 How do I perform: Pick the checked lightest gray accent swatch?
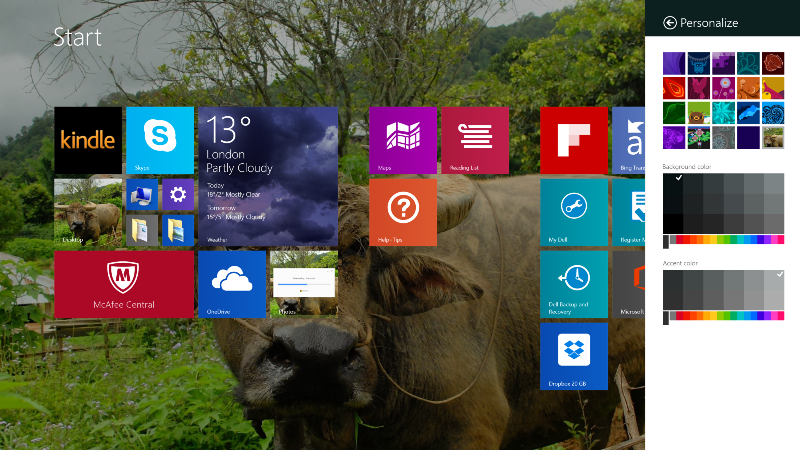(774, 280)
